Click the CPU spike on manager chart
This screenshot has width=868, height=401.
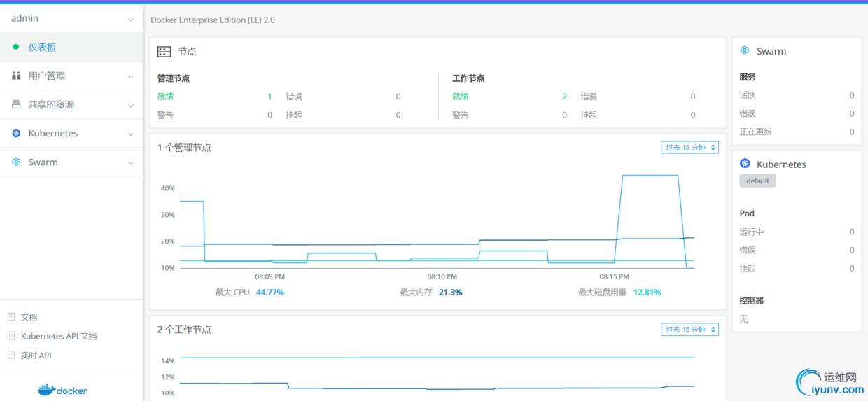[650, 176]
